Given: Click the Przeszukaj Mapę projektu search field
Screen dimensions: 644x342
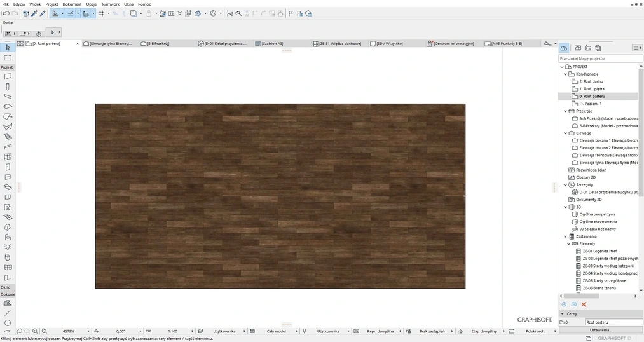Looking at the screenshot, I should 599,58.
